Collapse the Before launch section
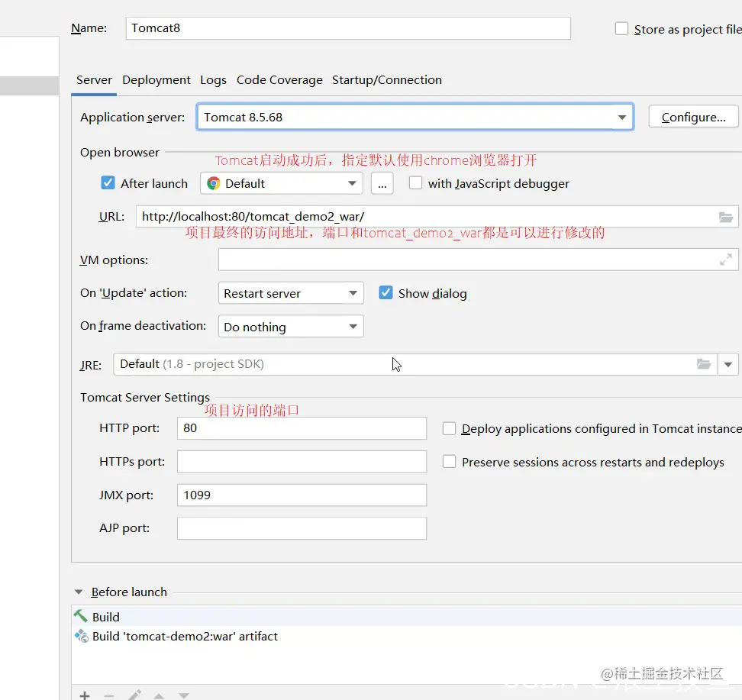The height and width of the screenshot is (700, 742). point(79,592)
